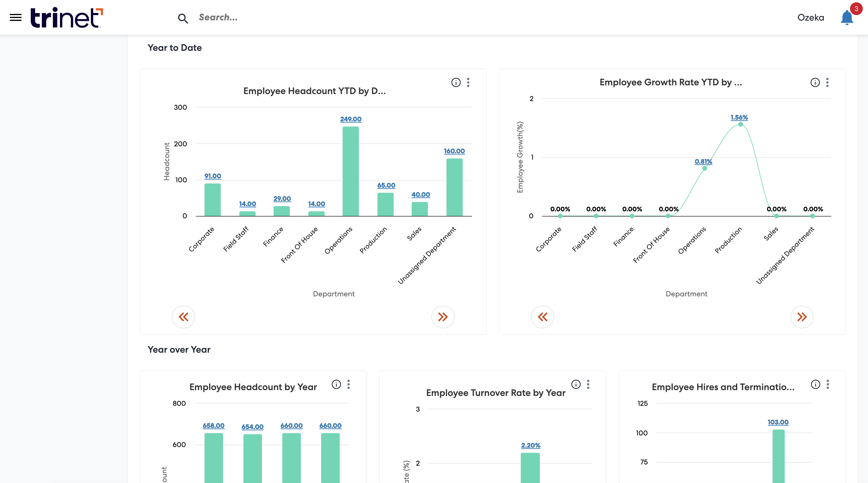Click the 160.00 Unassigned Department value

[454, 151]
